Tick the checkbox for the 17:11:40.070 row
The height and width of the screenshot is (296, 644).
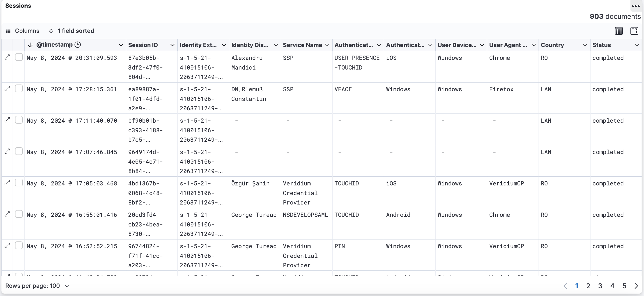(x=19, y=120)
